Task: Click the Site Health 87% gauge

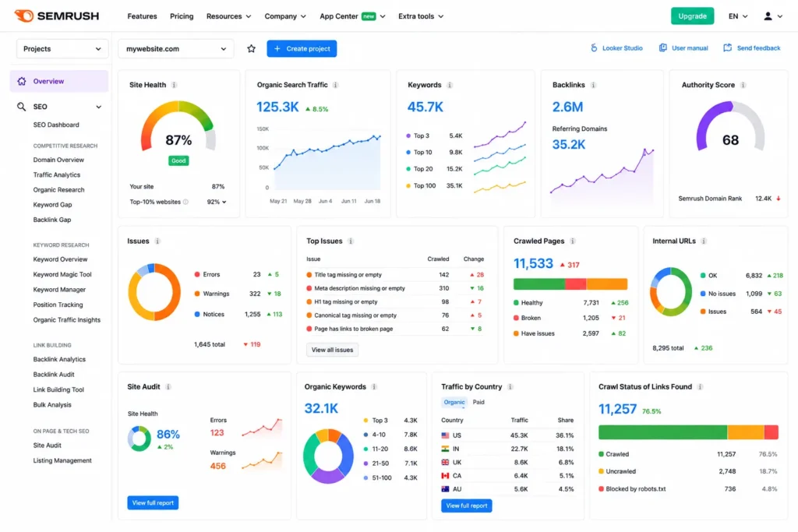Action: [178, 127]
